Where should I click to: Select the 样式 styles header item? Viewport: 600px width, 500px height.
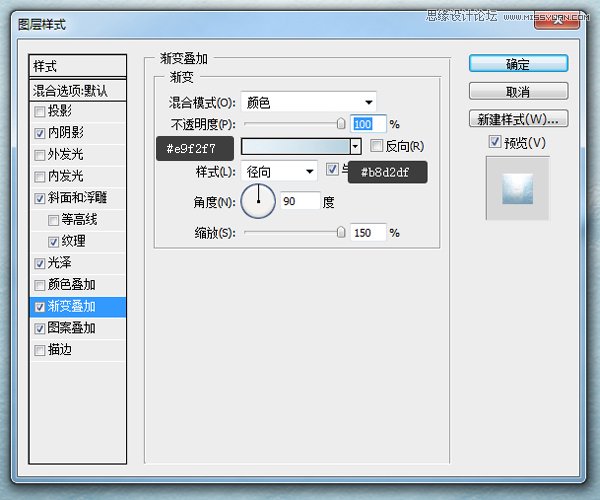tap(77, 66)
